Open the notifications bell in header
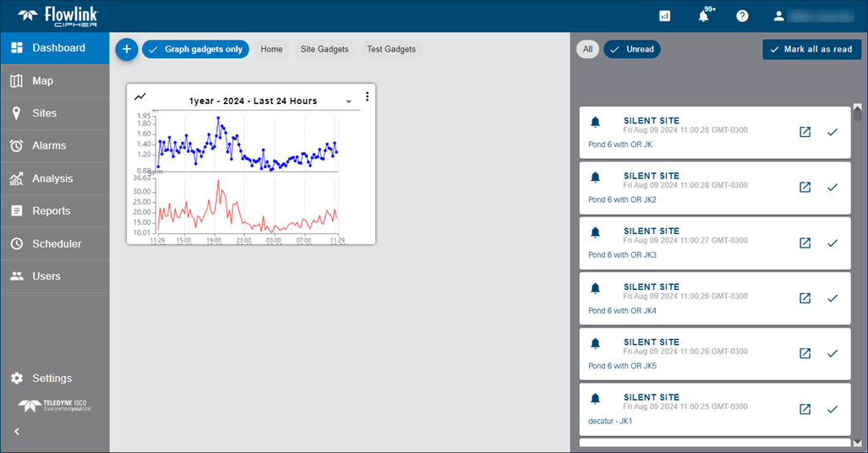 tap(703, 16)
